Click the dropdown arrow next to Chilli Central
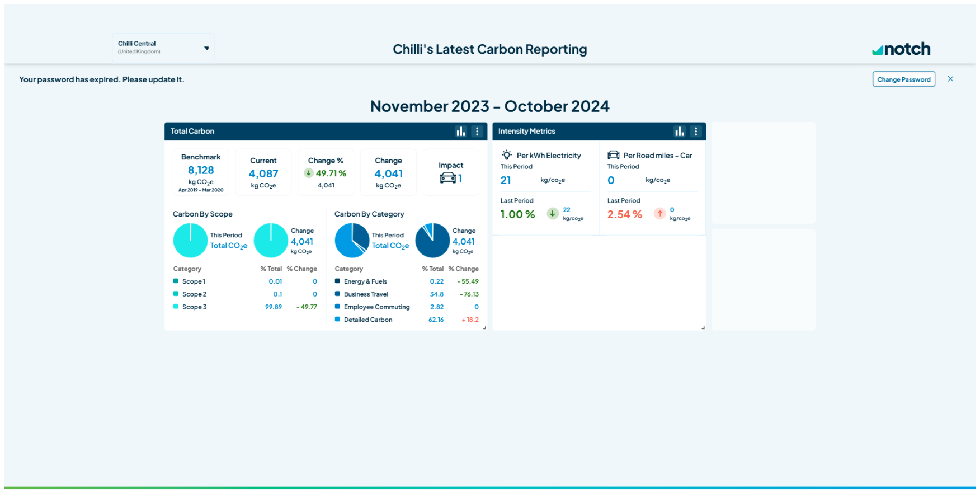The height and width of the screenshot is (493, 980). point(206,48)
